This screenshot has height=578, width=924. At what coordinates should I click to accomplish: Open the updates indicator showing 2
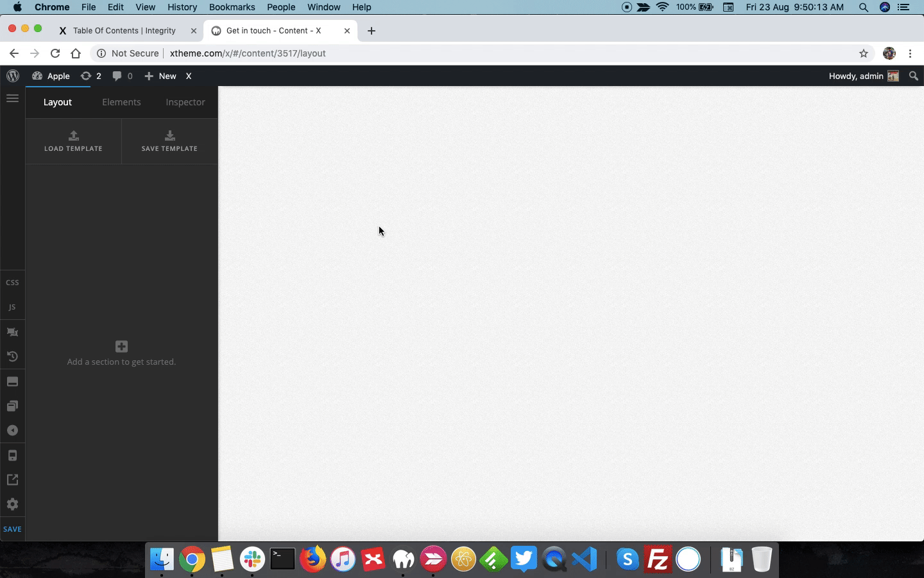click(x=90, y=76)
